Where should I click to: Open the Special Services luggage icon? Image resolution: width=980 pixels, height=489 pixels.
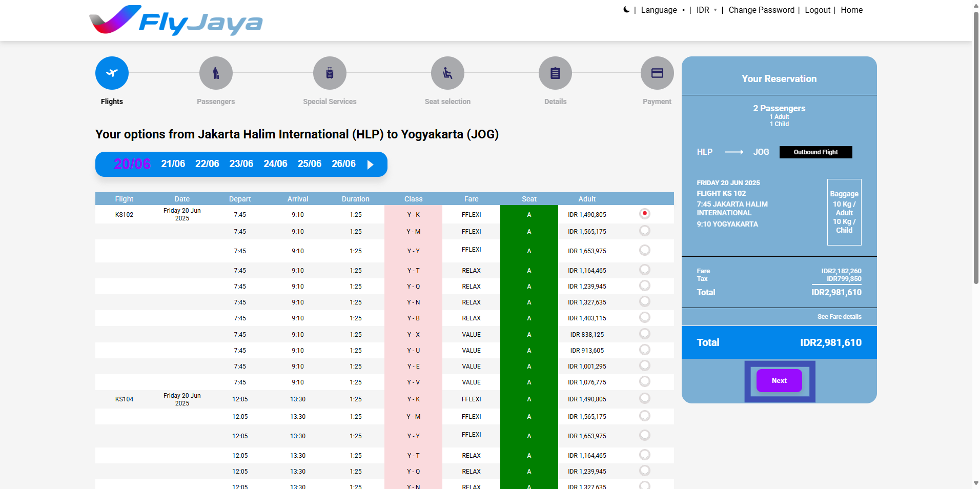click(330, 73)
